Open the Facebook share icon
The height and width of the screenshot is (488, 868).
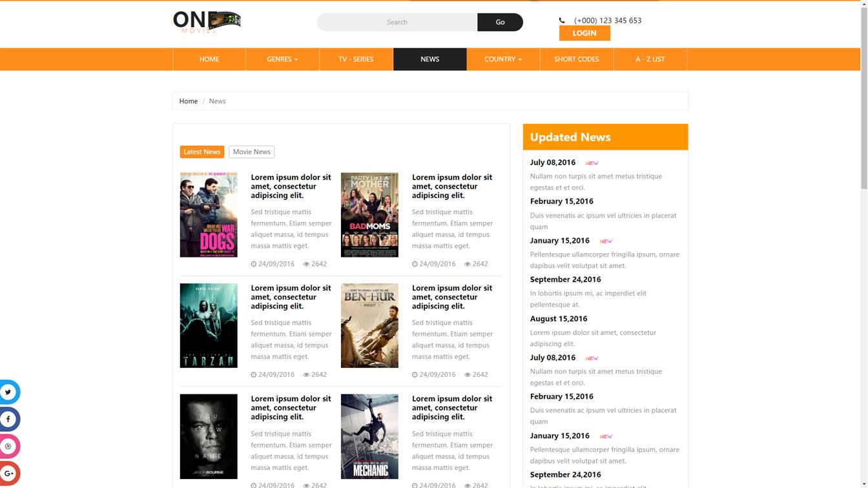(x=8, y=419)
